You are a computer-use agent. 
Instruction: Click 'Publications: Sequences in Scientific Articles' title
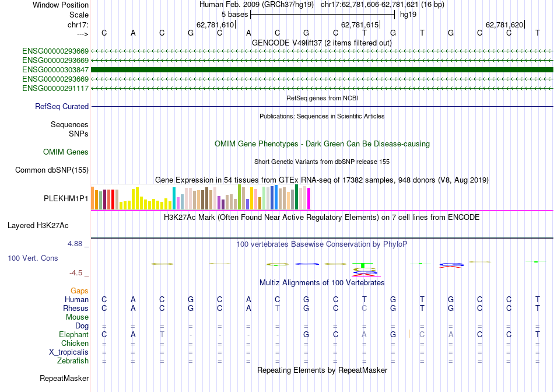322,116
